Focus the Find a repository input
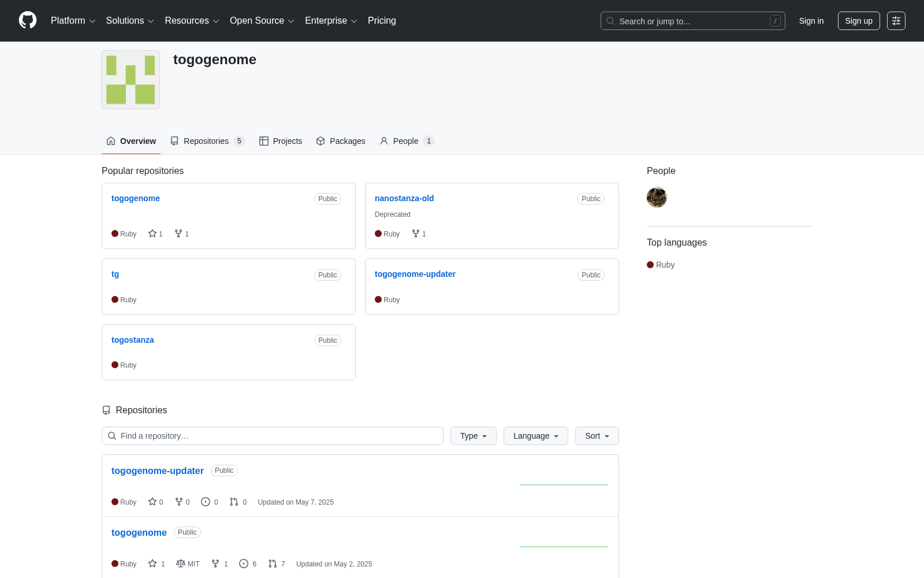 [x=273, y=436]
